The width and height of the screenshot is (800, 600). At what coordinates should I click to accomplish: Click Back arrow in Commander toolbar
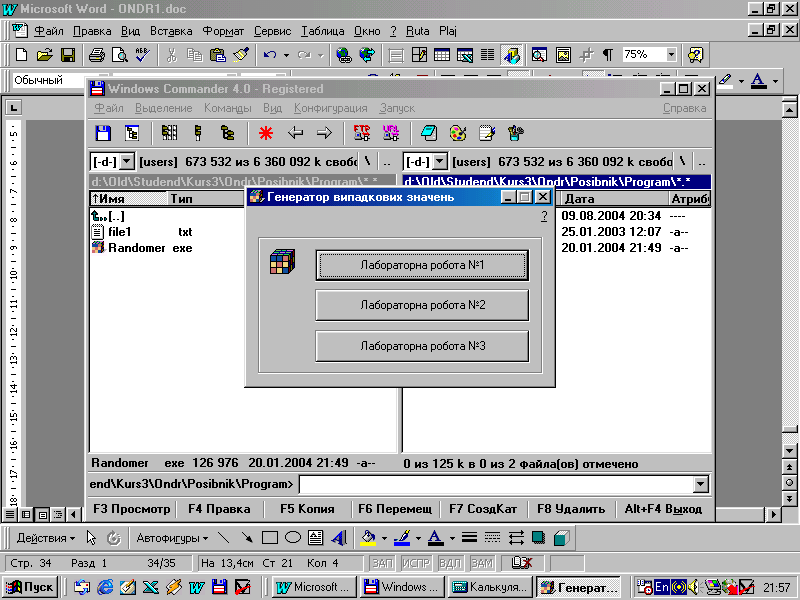click(x=295, y=134)
